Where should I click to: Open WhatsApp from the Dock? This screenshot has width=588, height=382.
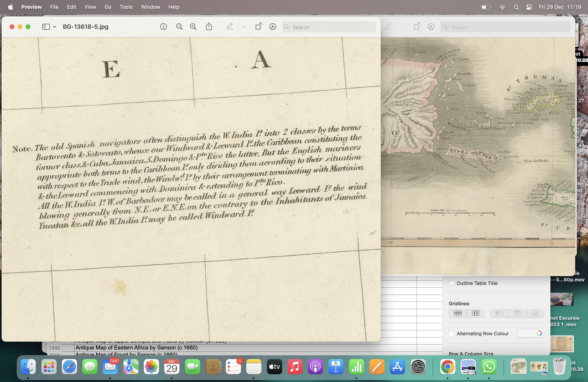(489, 367)
